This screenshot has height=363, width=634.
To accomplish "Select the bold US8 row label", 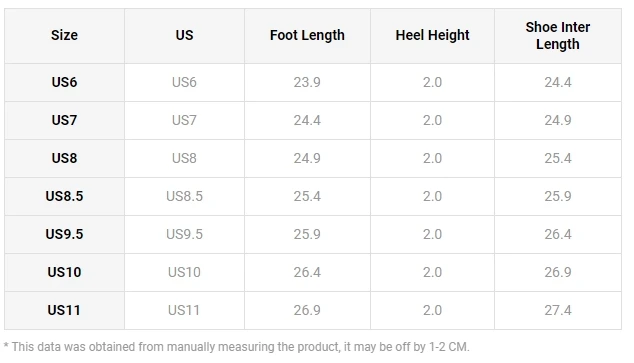I will 64,158.
